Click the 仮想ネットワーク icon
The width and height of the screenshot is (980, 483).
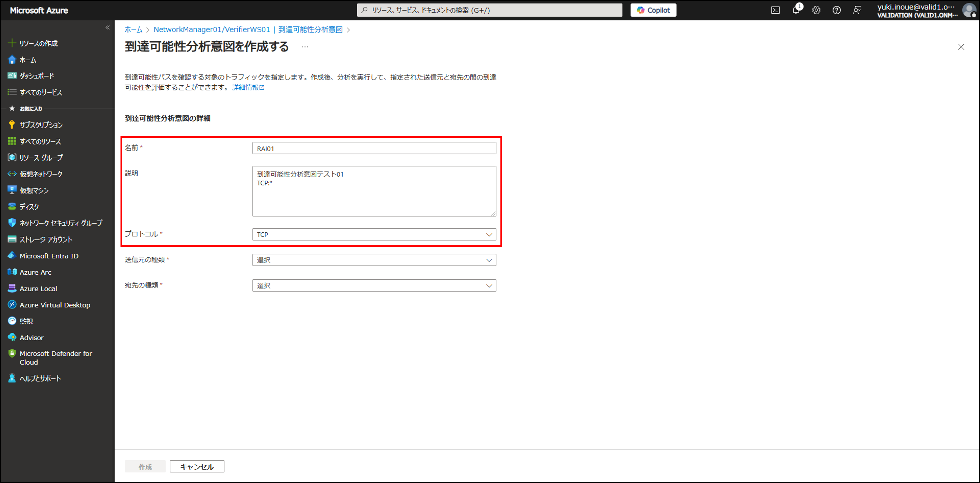click(12, 174)
